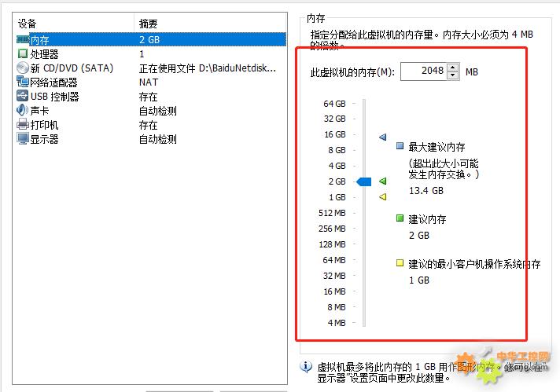Screen dimensions: 560x392
Task: Select the USB Controller (USB 控制器) icon
Action: [22, 97]
